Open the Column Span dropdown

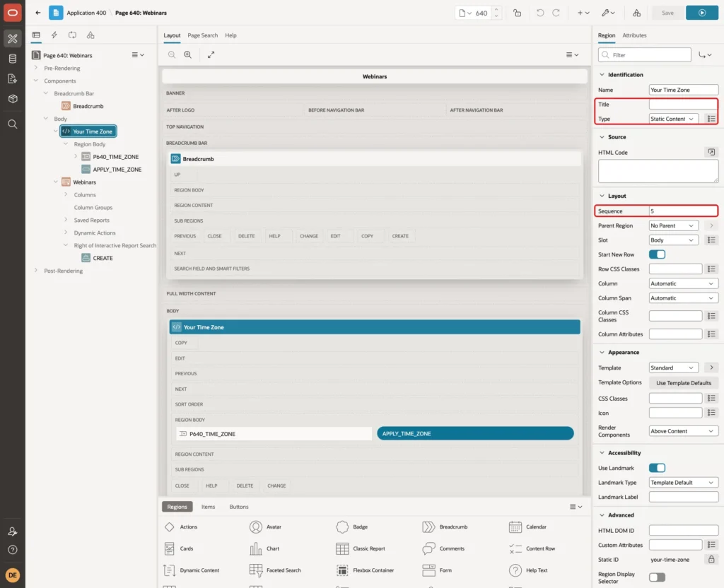coord(684,298)
